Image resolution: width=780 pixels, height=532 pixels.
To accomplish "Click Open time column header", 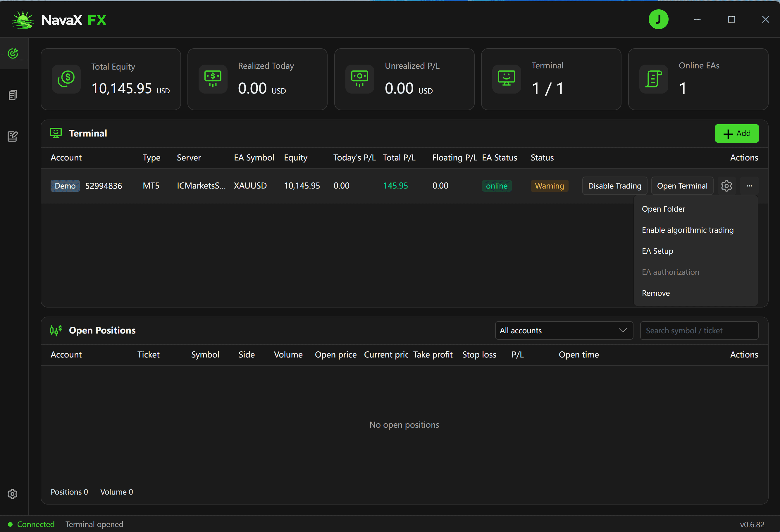I will (578, 355).
